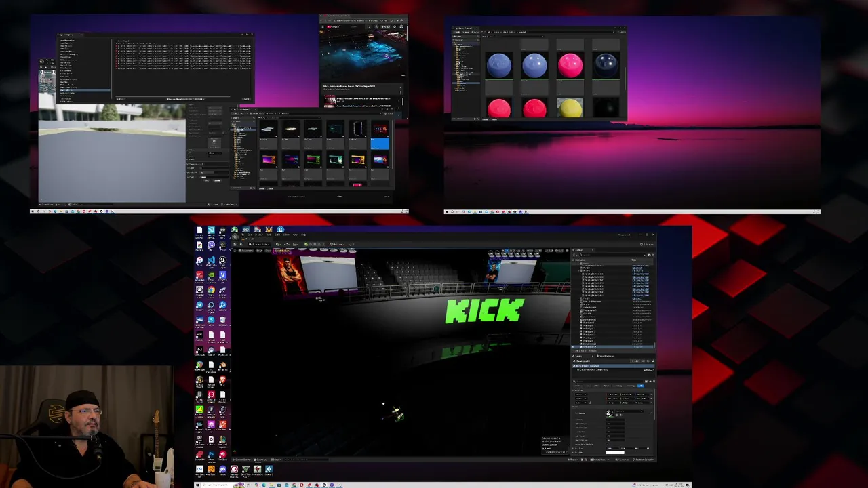Toggle visibility eye of the selected Outliner actor
The width and height of the screenshot is (868, 488).
point(573,347)
